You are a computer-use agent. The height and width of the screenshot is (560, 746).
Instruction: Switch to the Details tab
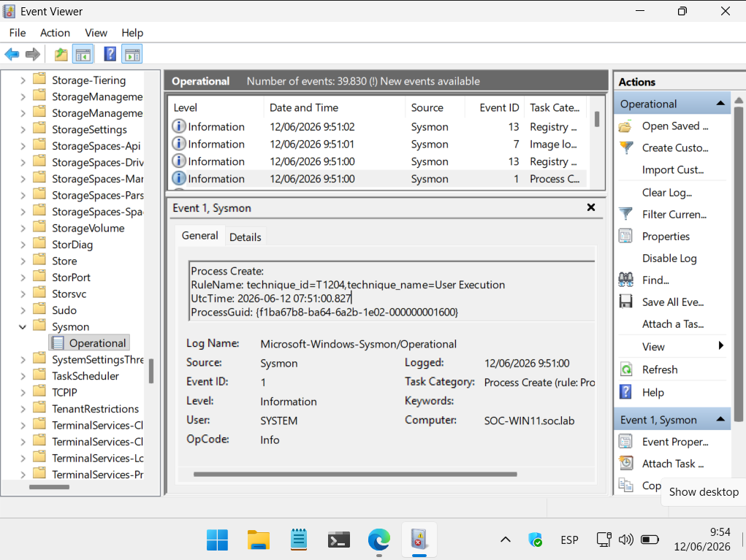pos(245,237)
